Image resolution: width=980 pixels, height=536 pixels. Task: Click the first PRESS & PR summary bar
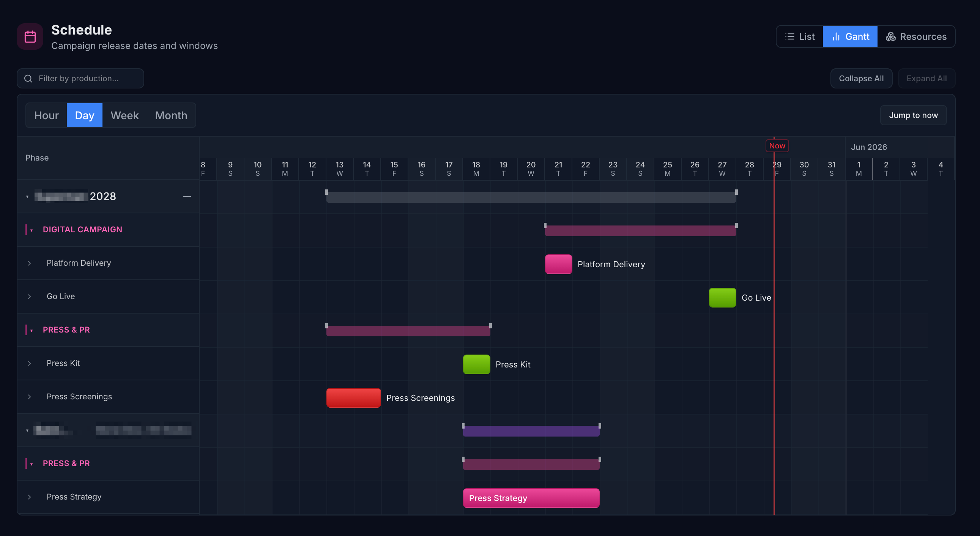(x=408, y=331)
